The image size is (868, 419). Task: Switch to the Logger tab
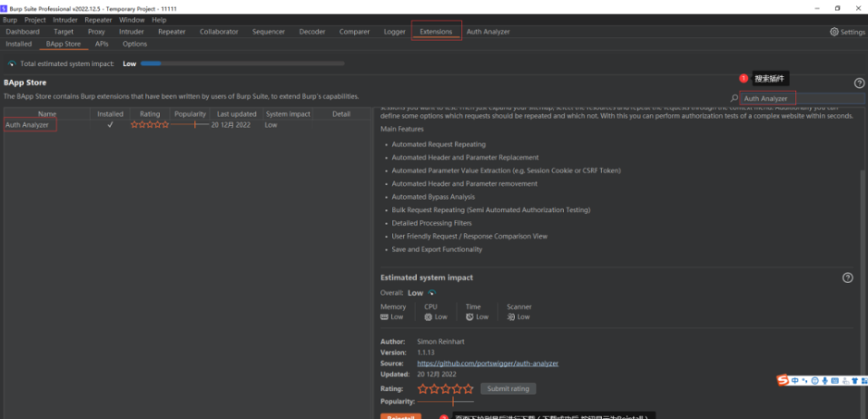click(395, 32)
